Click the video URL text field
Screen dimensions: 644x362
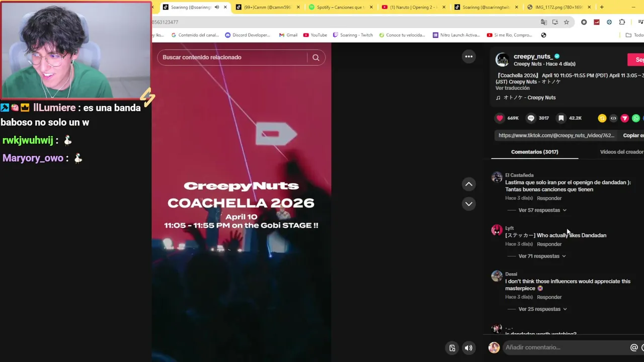(556, 135)
